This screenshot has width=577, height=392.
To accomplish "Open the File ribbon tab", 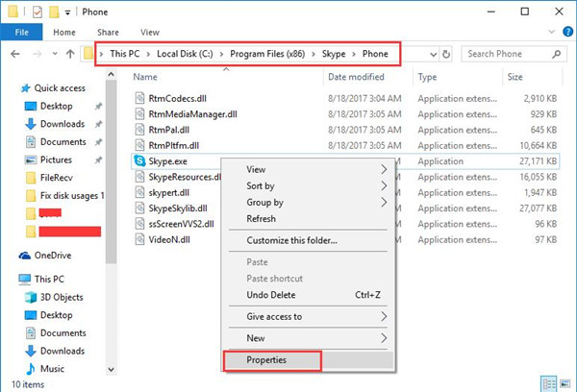I will pyautogui.click(x=21, y=32).
